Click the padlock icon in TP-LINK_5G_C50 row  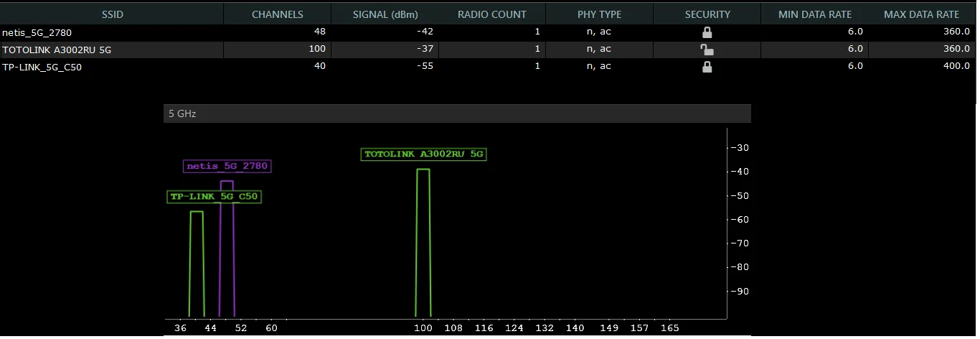(707, 67)
